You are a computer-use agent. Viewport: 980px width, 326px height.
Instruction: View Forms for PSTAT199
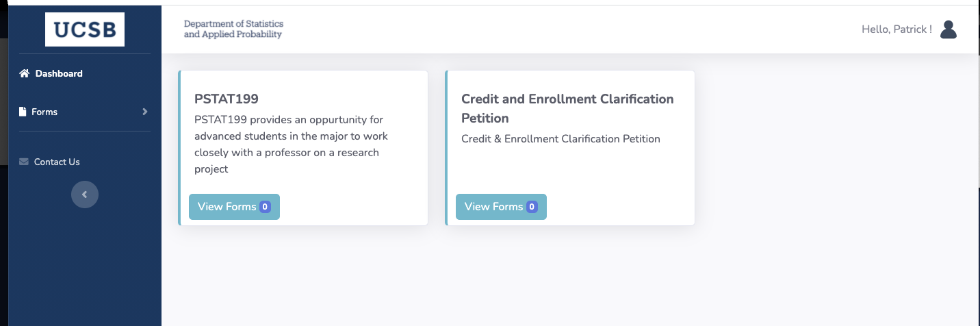(x=234, y=207)
